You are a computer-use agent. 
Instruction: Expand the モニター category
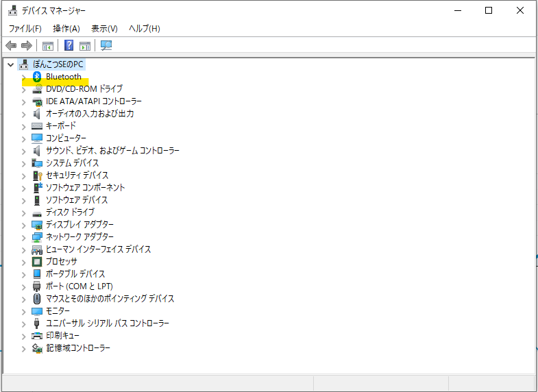24,312
